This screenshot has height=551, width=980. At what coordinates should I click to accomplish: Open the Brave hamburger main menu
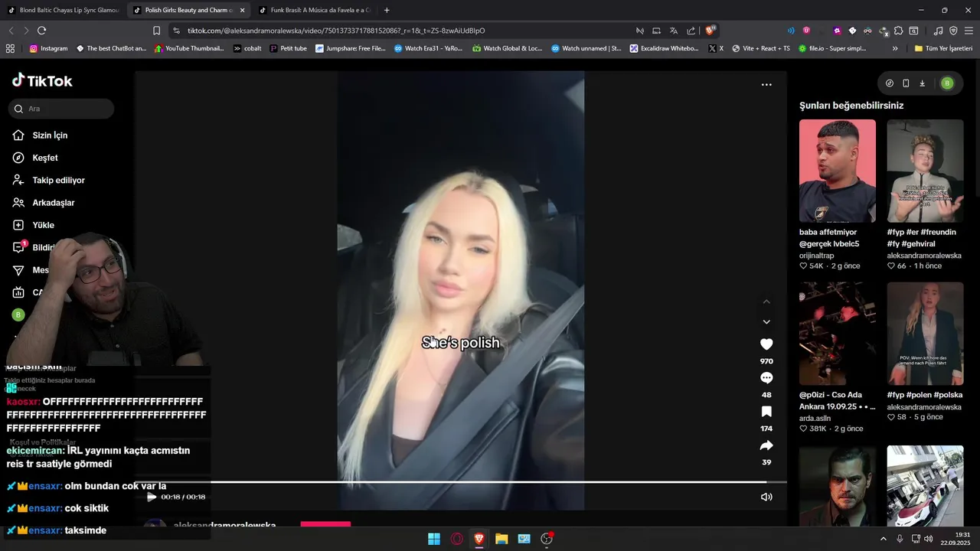(969, 31)
